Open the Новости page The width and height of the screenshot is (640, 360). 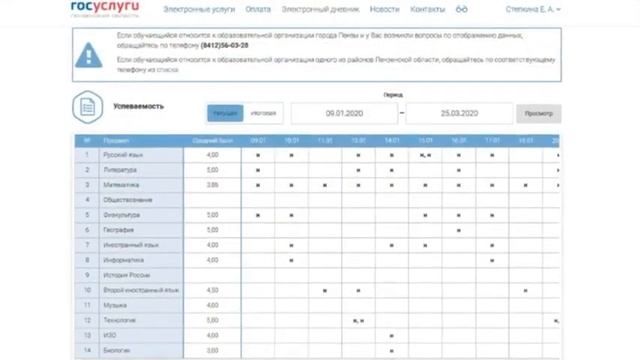pyautogui.click(x=384, y=9)
